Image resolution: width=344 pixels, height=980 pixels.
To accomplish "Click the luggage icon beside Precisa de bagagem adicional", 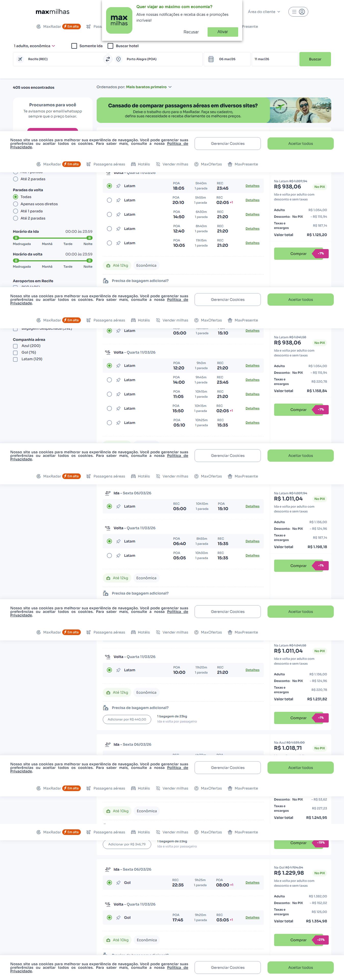I will pos(106,281).
